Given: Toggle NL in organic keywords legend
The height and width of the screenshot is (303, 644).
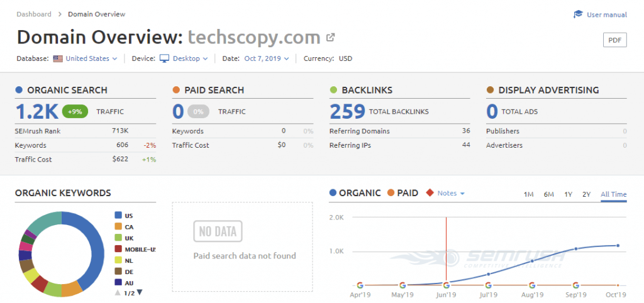Looking at the screenshot, I should coord(124,260).
